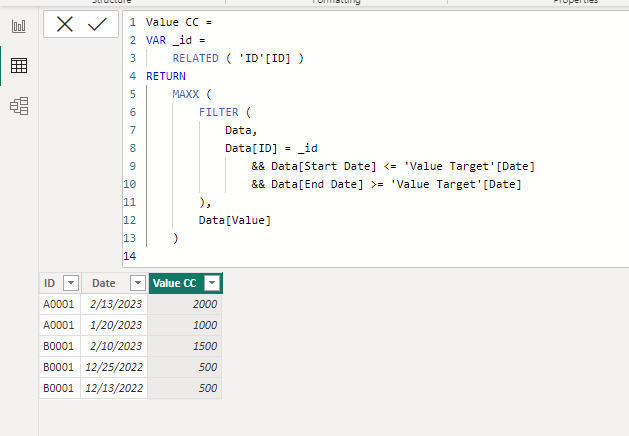Open Value CC column filter dropdown
629x436 pixels.
(212, 283)
